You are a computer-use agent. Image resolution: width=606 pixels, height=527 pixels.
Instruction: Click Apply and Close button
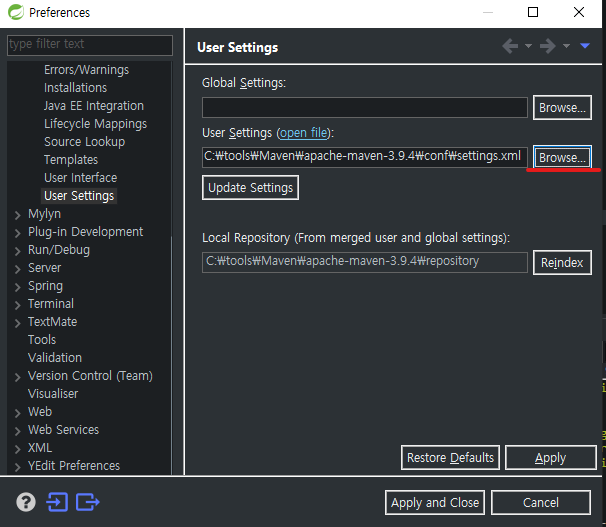(x=435, y=503)
